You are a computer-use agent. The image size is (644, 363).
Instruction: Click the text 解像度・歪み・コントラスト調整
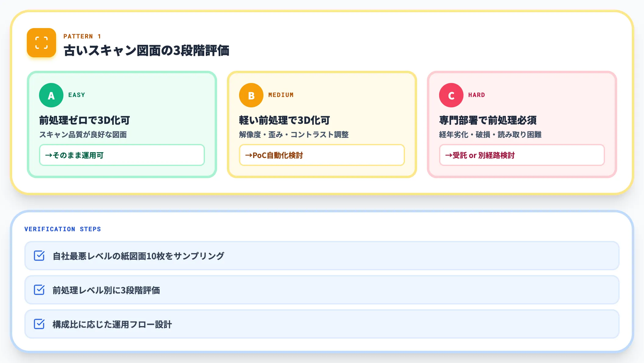294,135
